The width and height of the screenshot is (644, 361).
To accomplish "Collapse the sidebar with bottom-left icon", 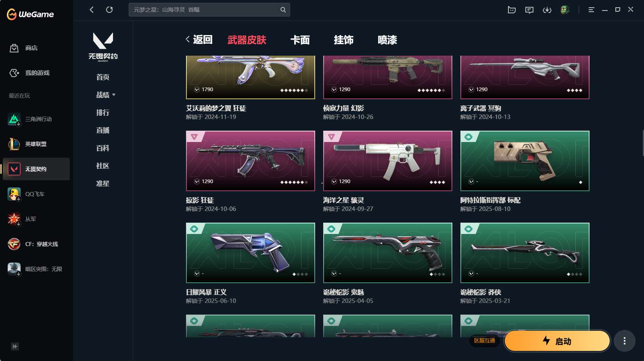I will tap(15, 346).
